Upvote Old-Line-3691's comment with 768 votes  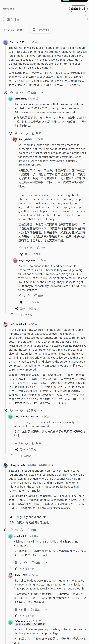(x=11, y=93)
